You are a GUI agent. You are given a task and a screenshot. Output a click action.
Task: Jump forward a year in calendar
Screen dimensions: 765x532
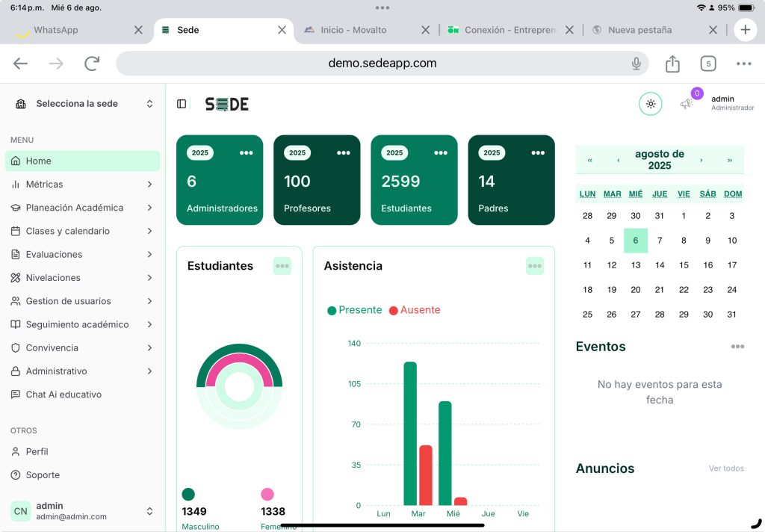coord(729,160)
